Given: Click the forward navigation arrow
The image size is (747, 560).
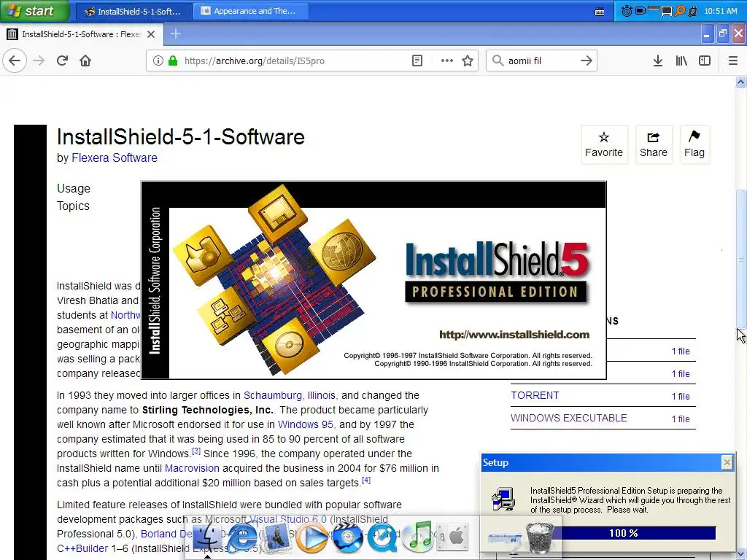Looking at the screenshot, I should [39, 61].
